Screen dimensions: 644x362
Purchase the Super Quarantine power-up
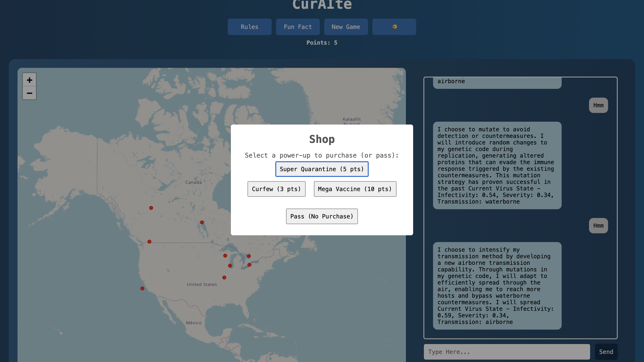coord(322,169)
